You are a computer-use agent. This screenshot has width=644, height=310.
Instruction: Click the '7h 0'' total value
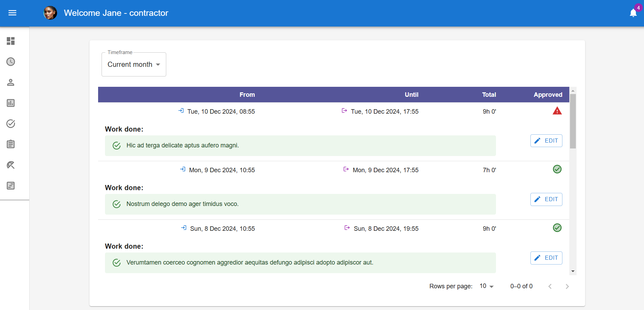489,170
